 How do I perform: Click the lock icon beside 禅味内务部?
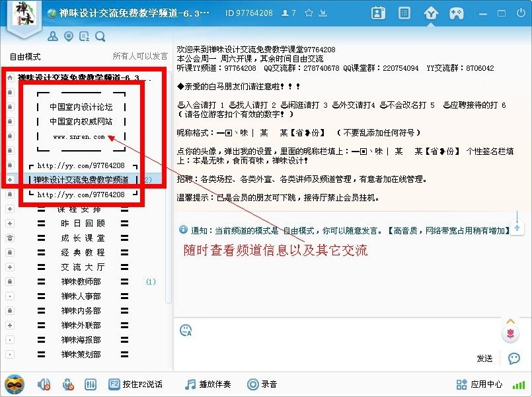tap(10, 311)
